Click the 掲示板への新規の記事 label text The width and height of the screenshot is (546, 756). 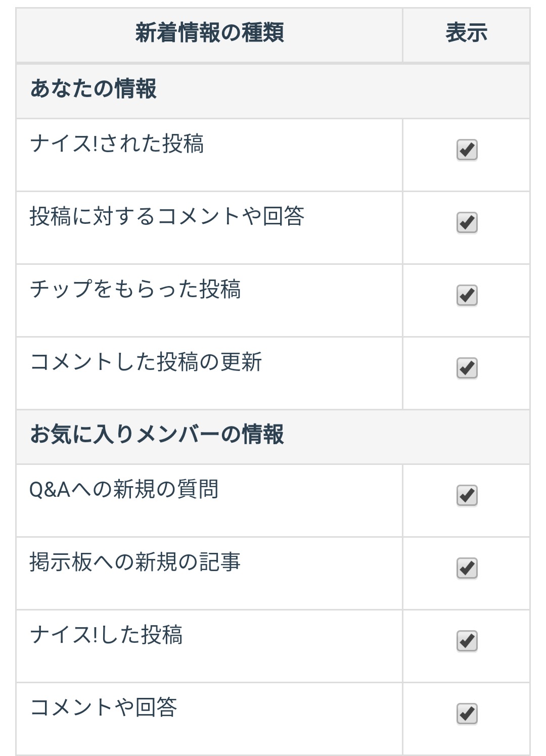pyautogui.click(x=135, y=562)
